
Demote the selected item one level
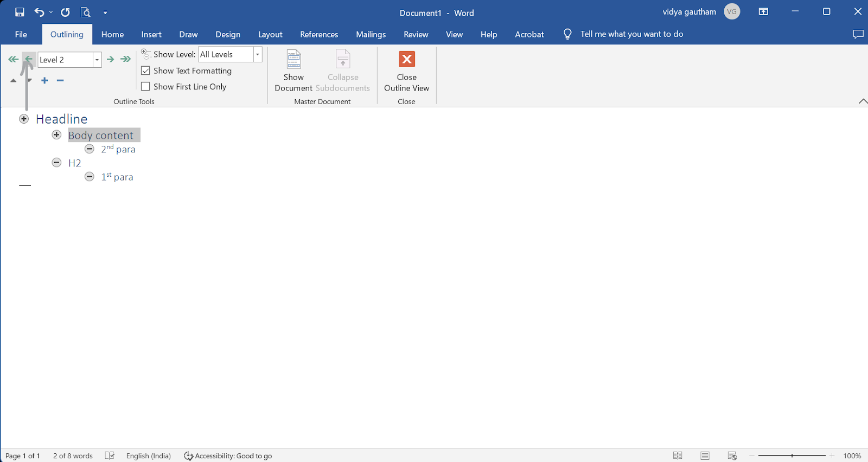(110, 59)
